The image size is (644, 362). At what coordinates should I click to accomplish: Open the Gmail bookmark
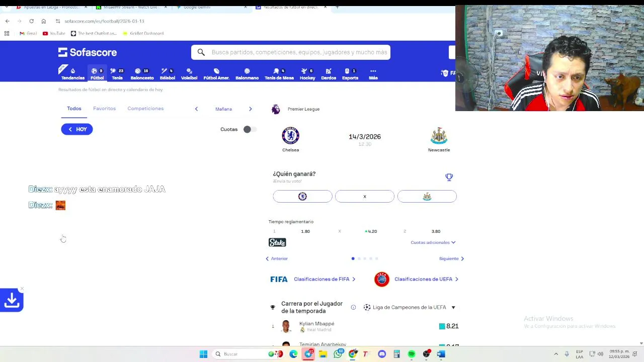(28, 33)
